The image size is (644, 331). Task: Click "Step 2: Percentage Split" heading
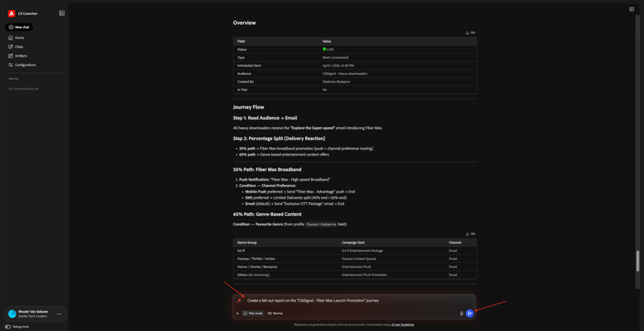(279, 138)
